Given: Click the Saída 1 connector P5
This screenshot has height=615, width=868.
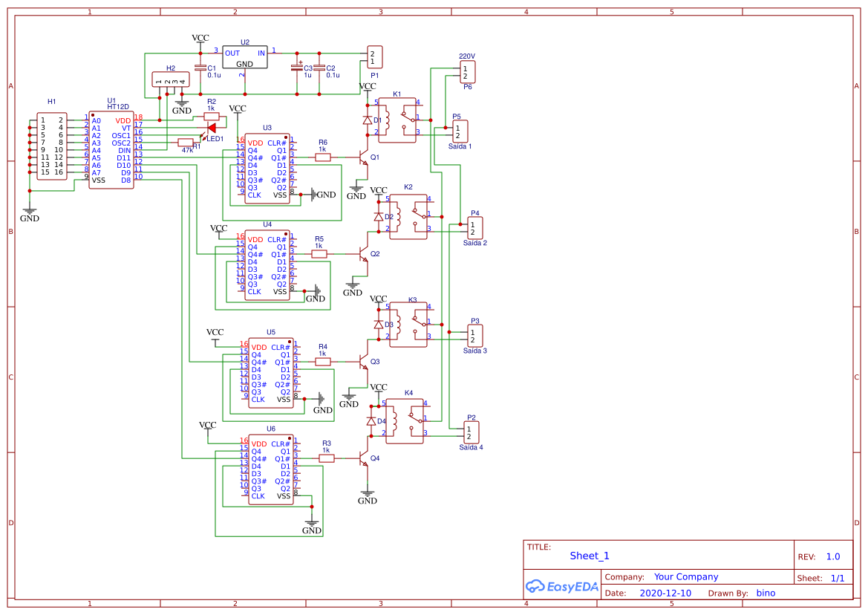Looking at the screenshot, I should 460,130.
